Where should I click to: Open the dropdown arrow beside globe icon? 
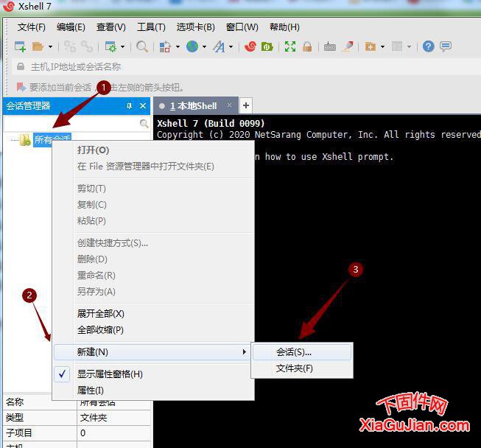pyautogui.click(x=204, y=47)
